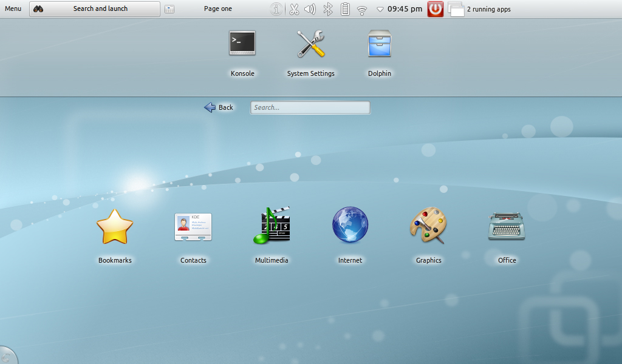
Task: Toggle Wi-Fi from the network tray icon
Action: (361, 8)
